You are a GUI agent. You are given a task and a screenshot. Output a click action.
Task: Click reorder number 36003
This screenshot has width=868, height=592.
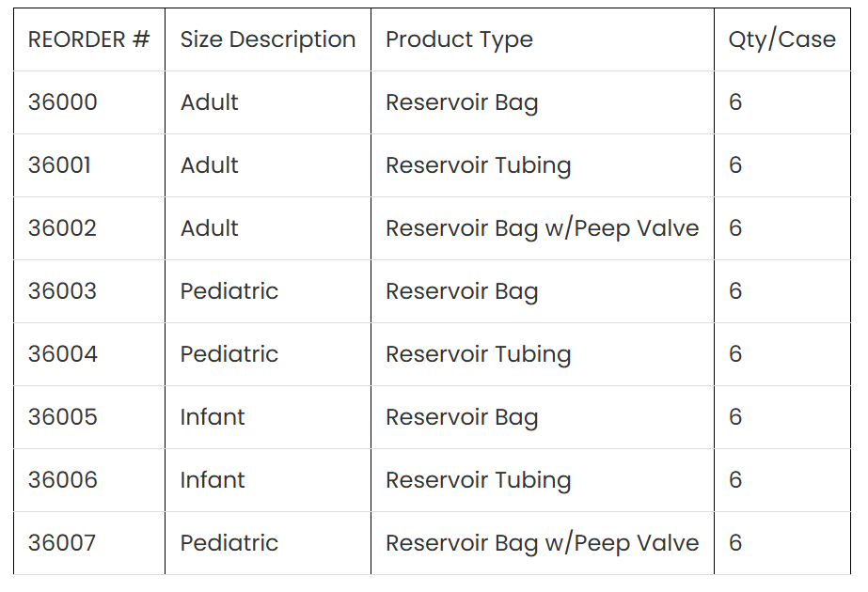(x=62, y=291)
